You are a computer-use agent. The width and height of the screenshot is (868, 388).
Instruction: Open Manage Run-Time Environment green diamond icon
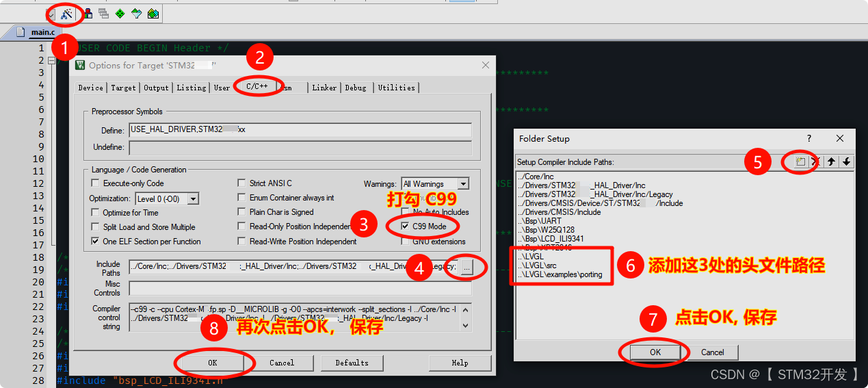point(120,13)
